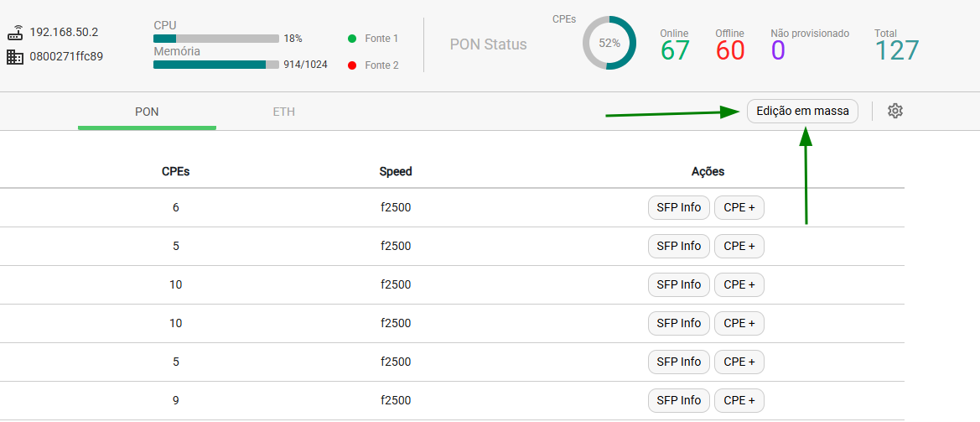Switch to the ETH tab

pyautogui.click(x=283, y=112)
